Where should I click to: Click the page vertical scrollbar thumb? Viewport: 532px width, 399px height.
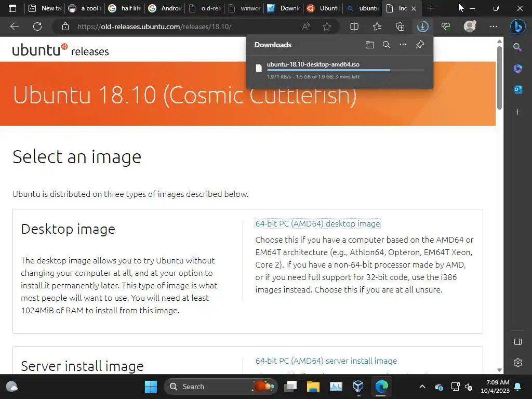coord(499,78)
